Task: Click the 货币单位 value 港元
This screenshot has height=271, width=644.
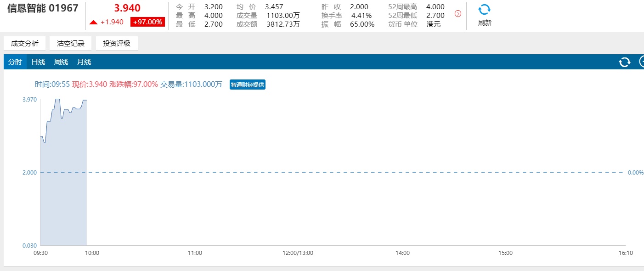Action: point(434,24)
